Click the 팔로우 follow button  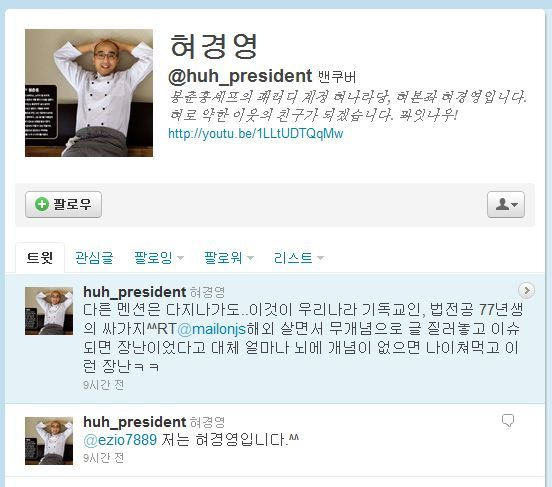pyautogui.click(x=63, y=204)
